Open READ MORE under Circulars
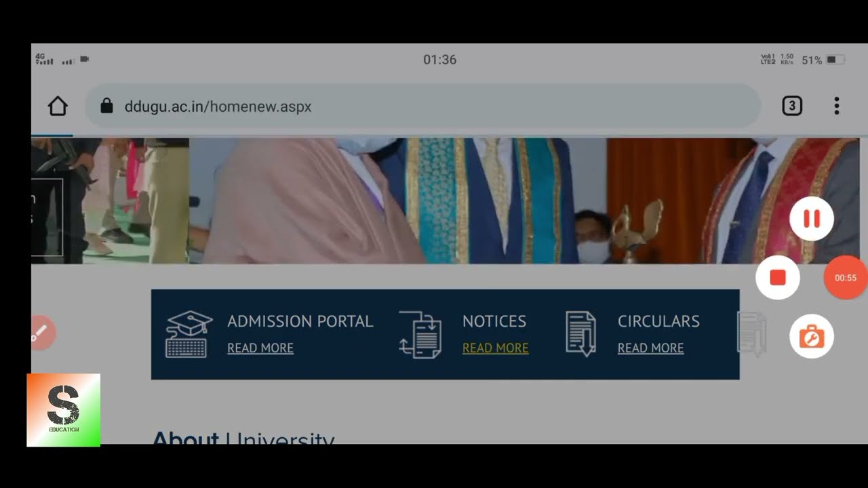The image size is (868, 488). [x=650, y=348]
